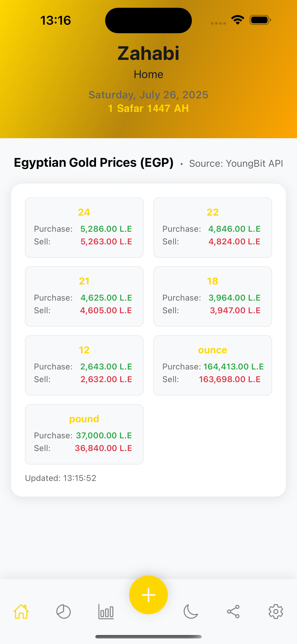The width and height of the screenshot is (297, 644).
Task: Tap the share icon in bottom bar
Action: (233, 612)
